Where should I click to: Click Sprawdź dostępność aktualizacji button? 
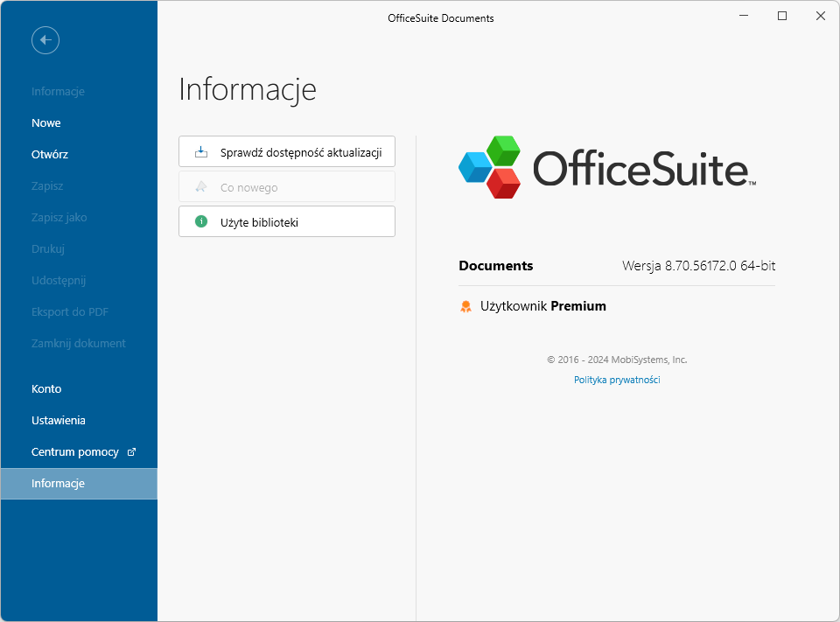coord(287,151)
